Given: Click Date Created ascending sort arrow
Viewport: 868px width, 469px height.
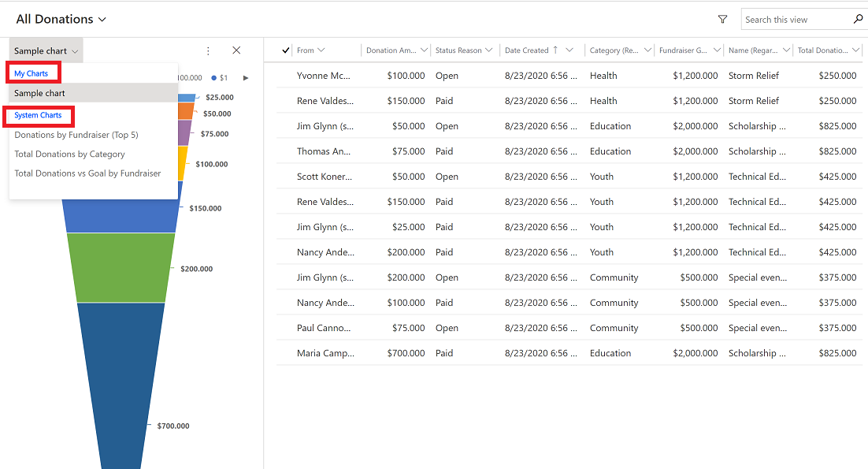Looking at the screenshot, I should [x=555, y=50].
